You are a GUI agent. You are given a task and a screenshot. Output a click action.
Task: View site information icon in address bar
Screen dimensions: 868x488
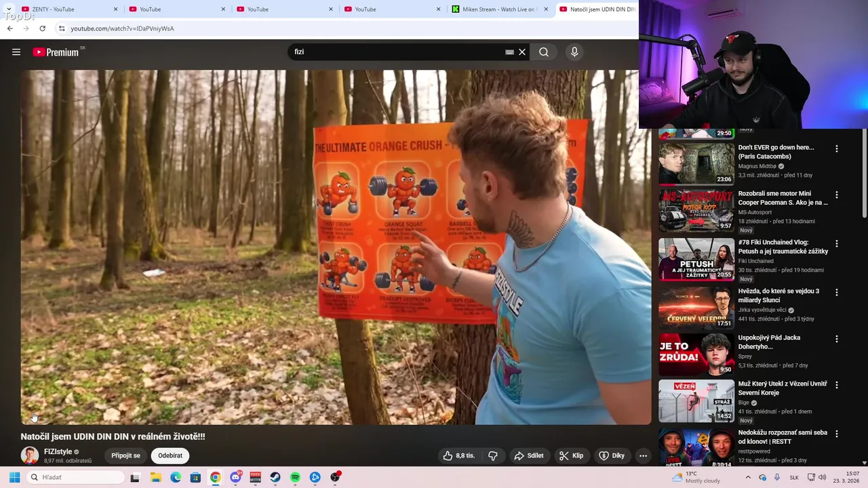[62, 28]
